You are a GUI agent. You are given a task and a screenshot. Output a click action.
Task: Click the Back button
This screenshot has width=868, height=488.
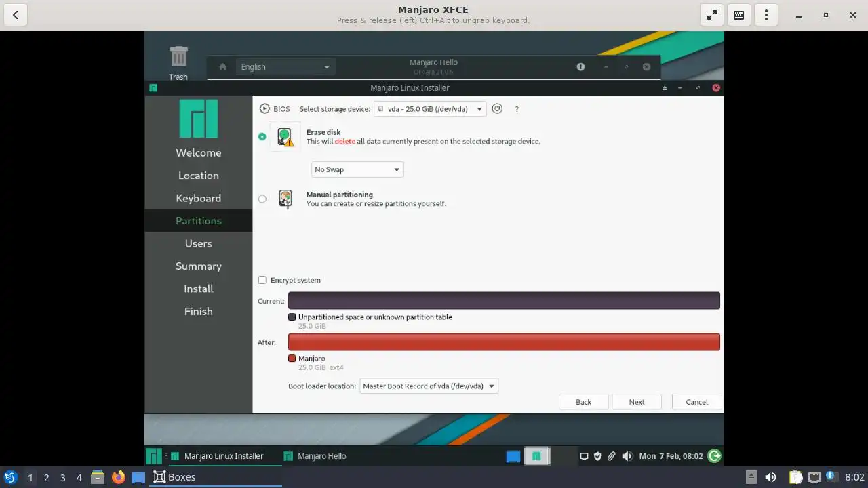point(583,402)
